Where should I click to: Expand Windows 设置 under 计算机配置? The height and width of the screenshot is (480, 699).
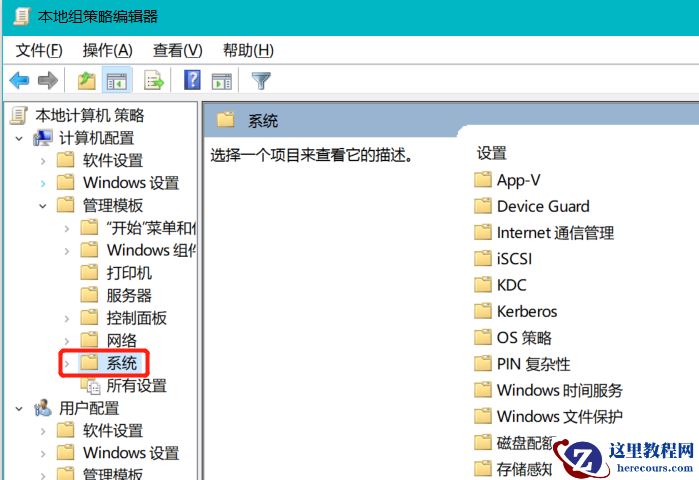pos(43,183)
